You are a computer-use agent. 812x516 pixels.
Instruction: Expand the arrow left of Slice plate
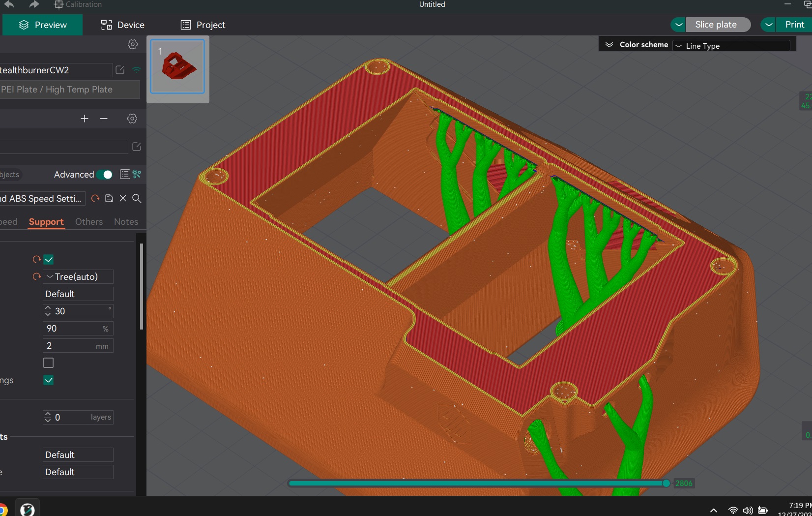[679, 25]
